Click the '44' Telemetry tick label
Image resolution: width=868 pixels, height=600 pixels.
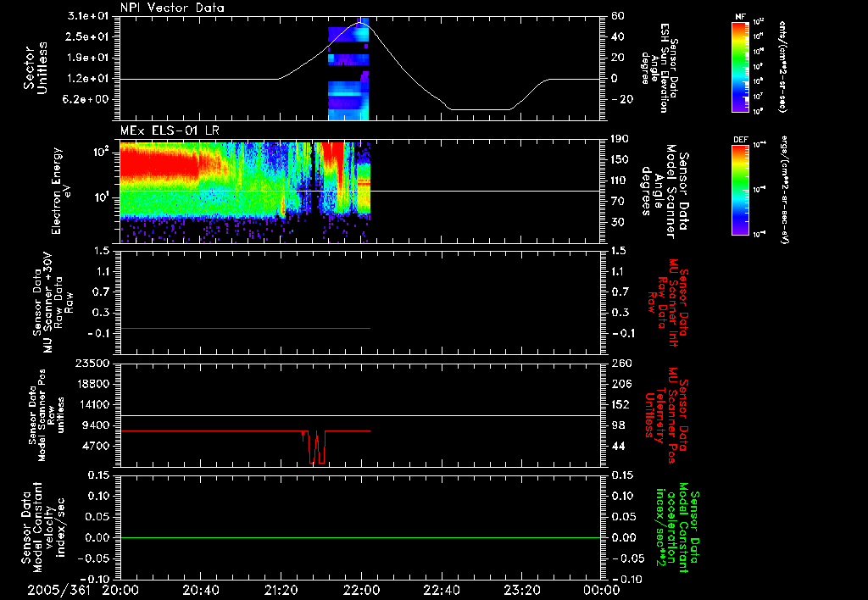(x=618, y=446)
